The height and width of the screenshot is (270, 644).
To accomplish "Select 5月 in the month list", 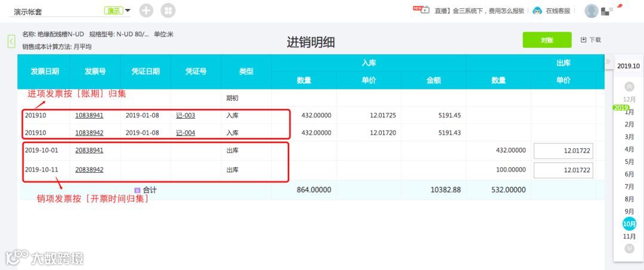I will (x=629, y=162).
